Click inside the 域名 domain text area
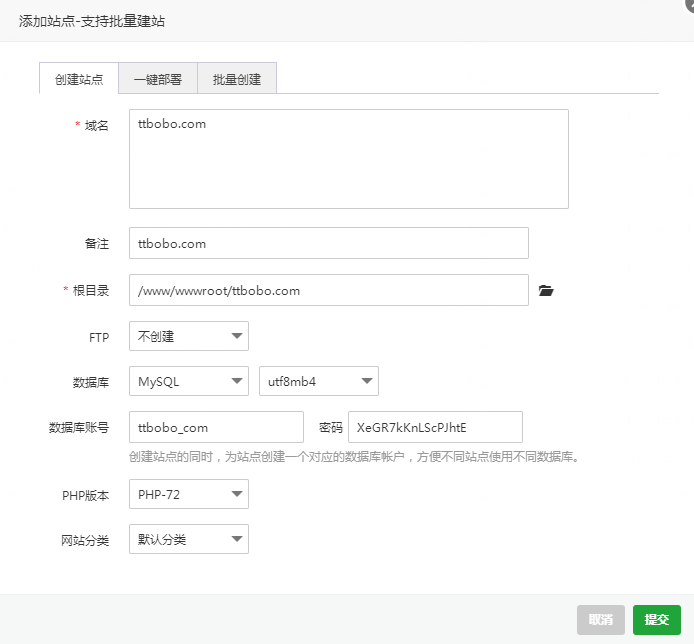Viewport: 694px width, 644px height. [x=348, y=159]
